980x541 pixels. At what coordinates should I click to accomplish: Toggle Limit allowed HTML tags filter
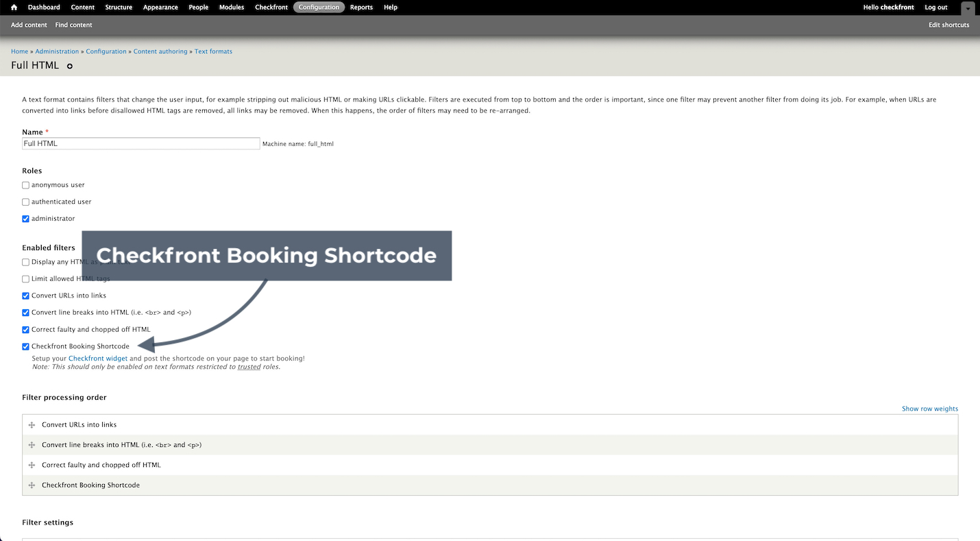pos(26,279)
